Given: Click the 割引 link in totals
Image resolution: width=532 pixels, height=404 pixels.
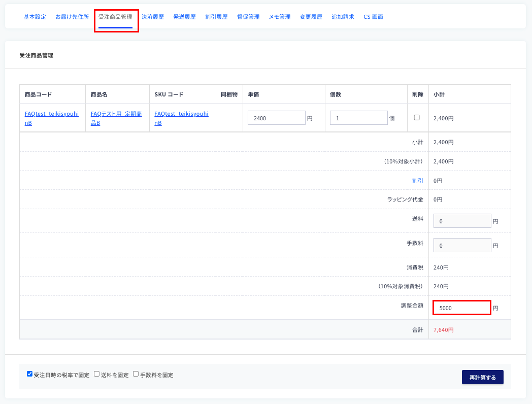Looking at the screenshot, I should pyautogui.click(x=418, y=181).
